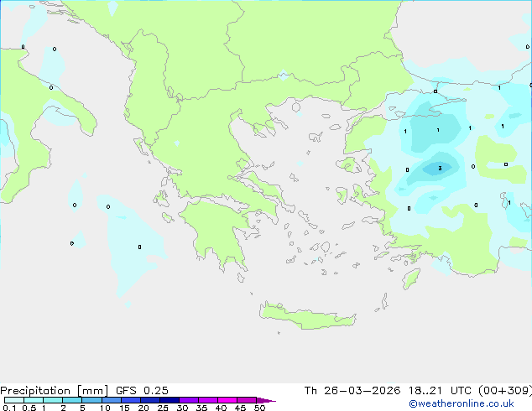Image resolution: width=532 pixels, height=411 pixels.
Task: Click the 20–25 mm dark blue swatch
Action: click(149, 400)
